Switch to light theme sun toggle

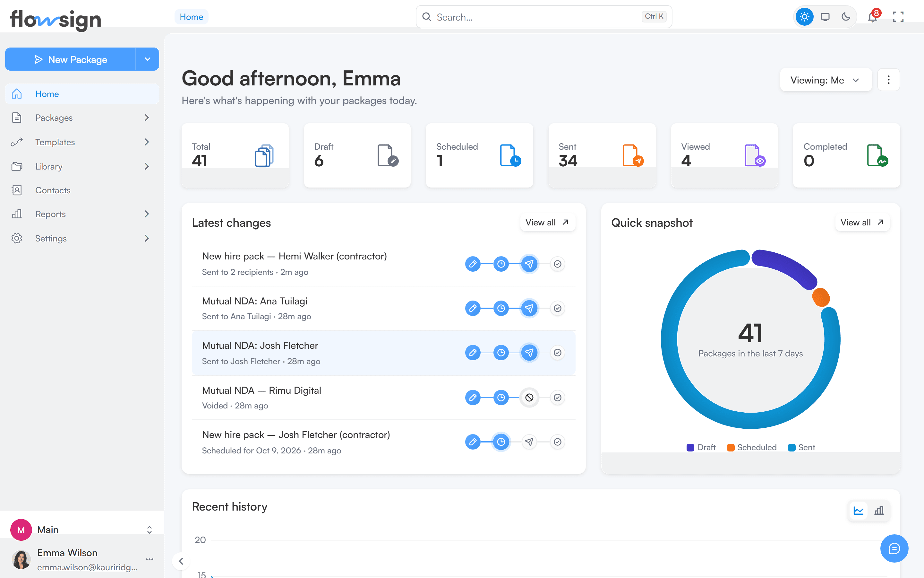click(x=805, y=17)
